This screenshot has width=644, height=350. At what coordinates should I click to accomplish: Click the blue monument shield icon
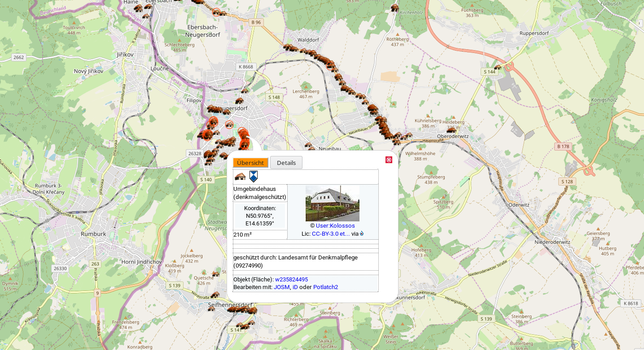coord(254,177)
